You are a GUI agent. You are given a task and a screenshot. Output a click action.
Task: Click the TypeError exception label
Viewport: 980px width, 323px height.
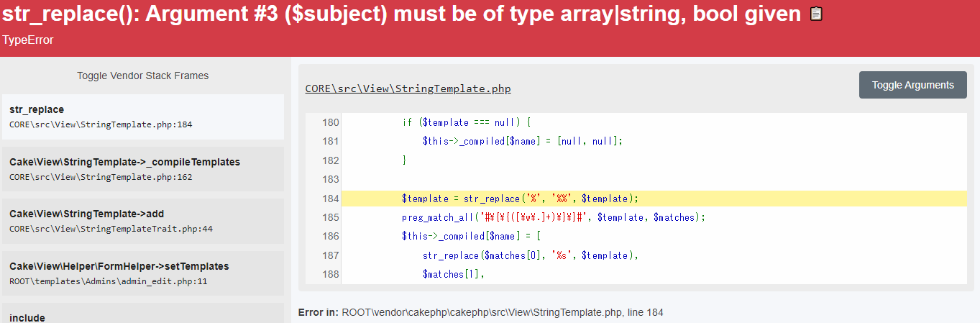pos(27,40)
